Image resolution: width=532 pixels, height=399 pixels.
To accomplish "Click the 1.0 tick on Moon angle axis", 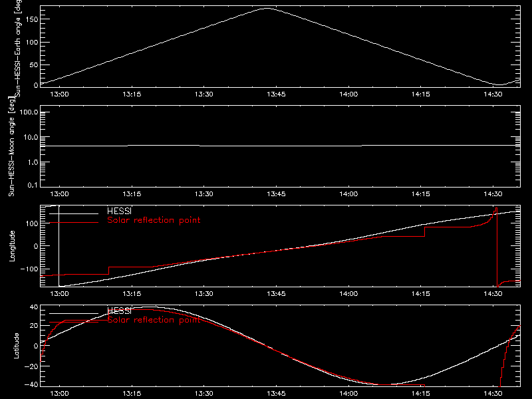I will click(x=32, y=162).
